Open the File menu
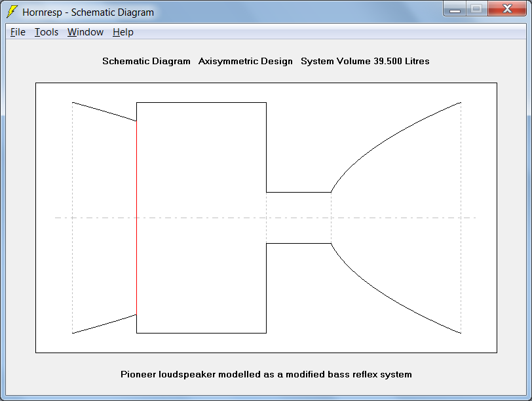 click(18, 32)
